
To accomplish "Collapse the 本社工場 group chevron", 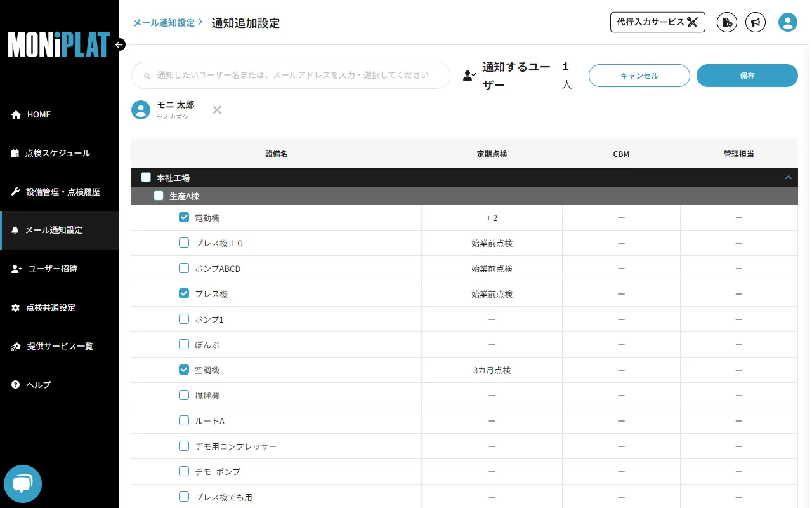I will [789, 177].
